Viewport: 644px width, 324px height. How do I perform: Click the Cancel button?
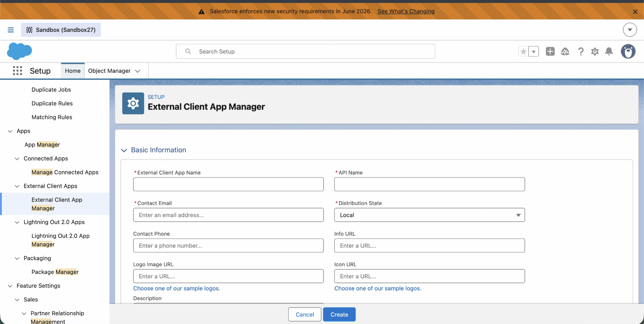(x=305, y=315)
